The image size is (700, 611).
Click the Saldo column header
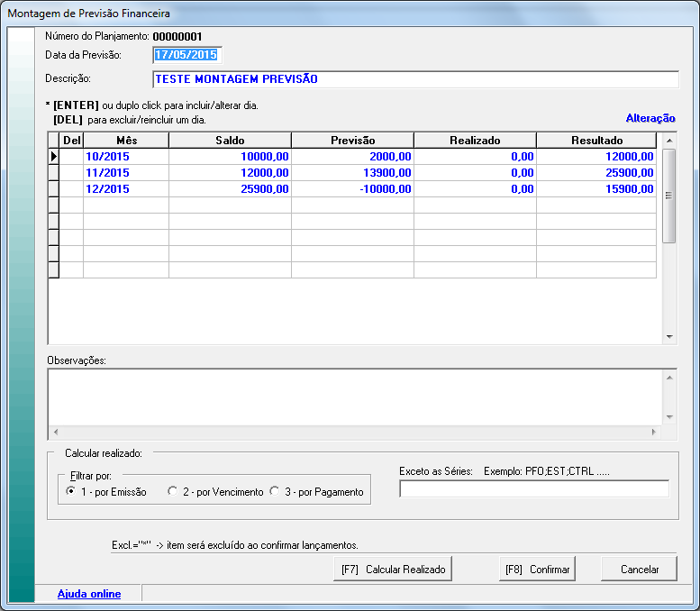230,141
